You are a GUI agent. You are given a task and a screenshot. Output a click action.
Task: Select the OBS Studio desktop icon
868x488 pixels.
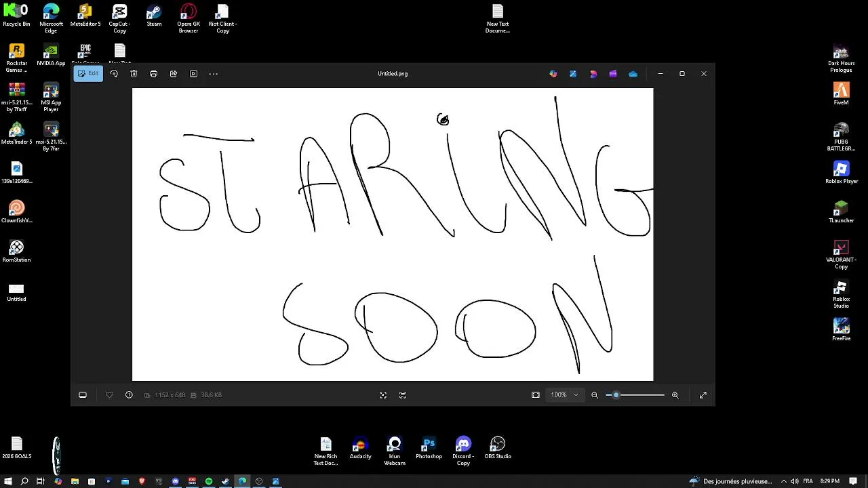[498, 448]
